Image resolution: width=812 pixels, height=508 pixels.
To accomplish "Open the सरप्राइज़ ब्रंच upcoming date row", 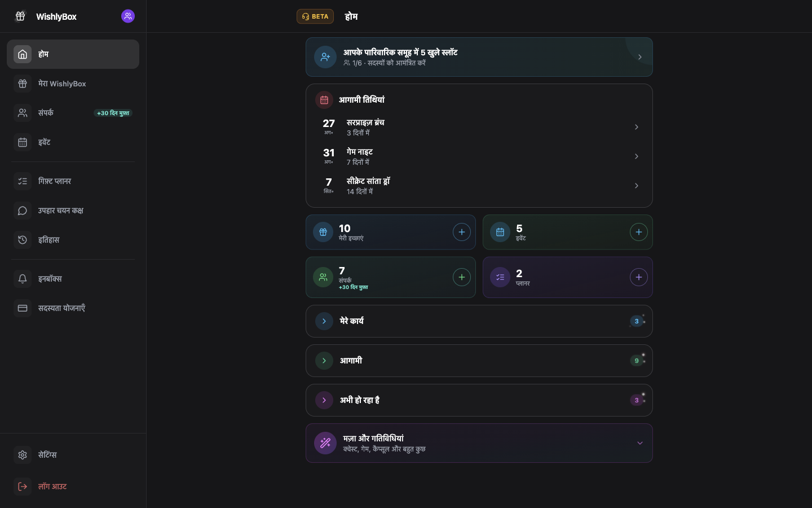I will click(x=479, y=127).
